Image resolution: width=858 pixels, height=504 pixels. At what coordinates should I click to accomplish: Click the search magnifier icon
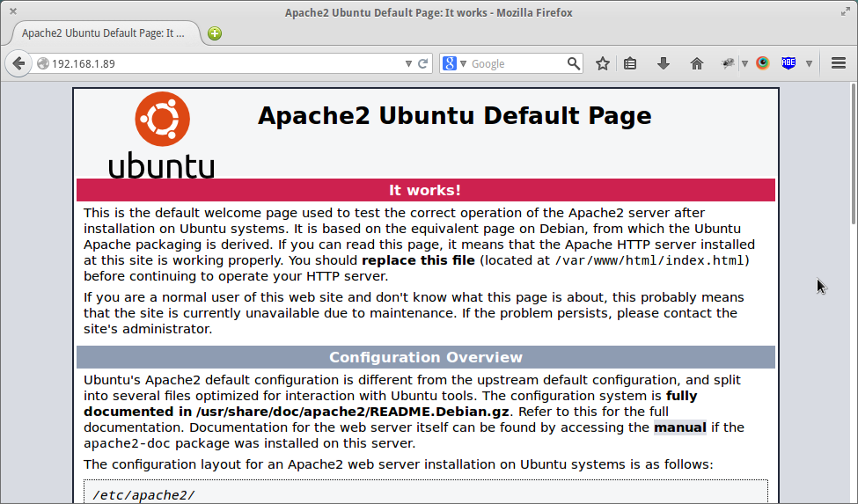click(x=574, y=63)
